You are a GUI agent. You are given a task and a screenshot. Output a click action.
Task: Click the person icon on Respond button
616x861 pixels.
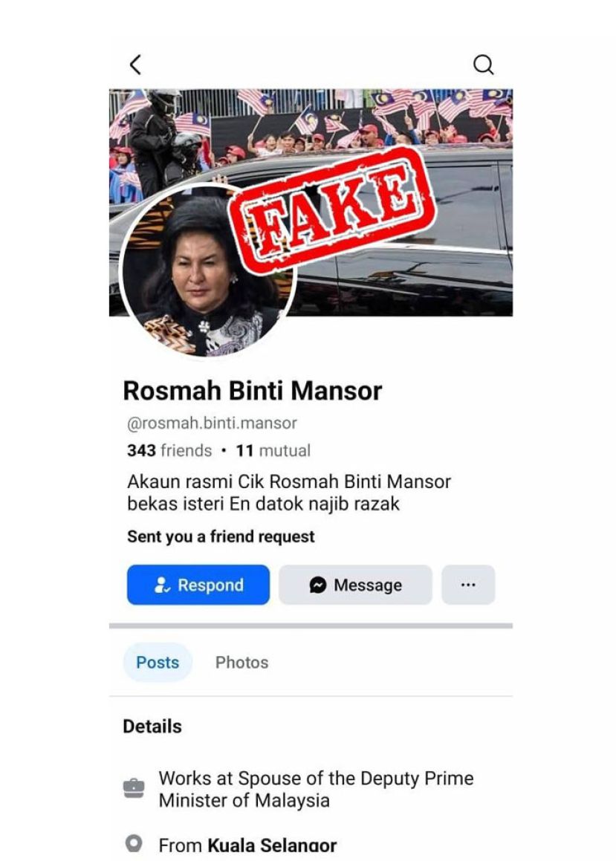click(162, 585)
